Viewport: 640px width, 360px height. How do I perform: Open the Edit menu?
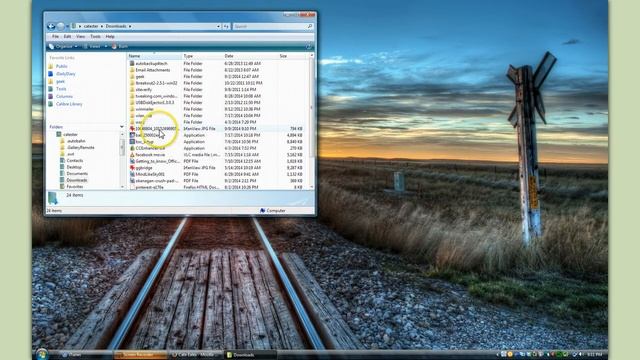click(x=67, y=36)
